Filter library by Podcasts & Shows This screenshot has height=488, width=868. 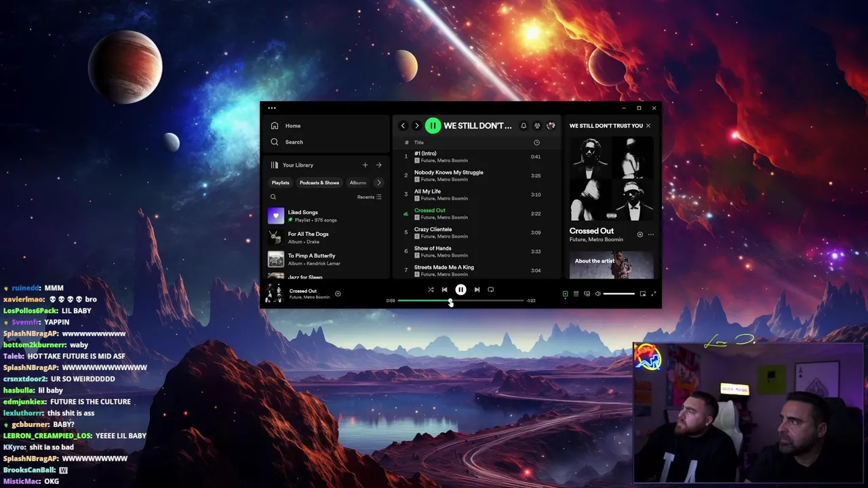click(x=319, y=182)
